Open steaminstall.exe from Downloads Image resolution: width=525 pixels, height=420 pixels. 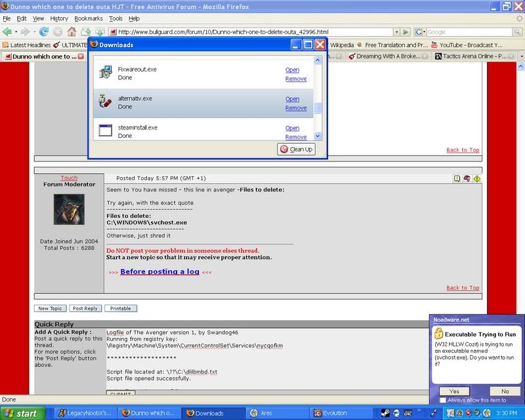(x=292, y=128)
